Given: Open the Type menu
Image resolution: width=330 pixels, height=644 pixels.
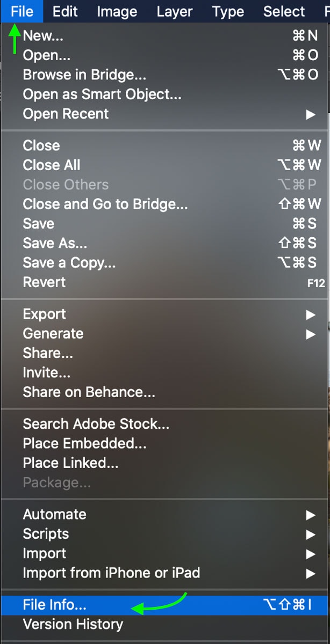Looking at the screenshot, I should [x=228, y=11].
